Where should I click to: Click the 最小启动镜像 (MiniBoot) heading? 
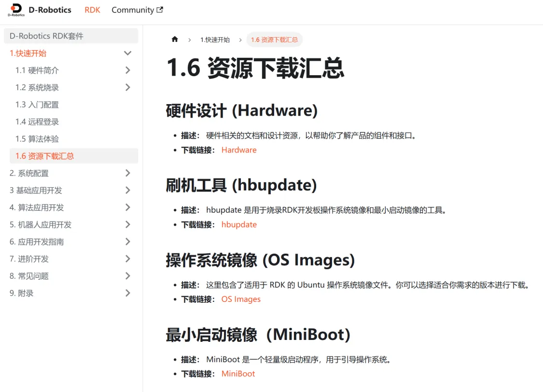pyautogui.click(x=258, y=335)
